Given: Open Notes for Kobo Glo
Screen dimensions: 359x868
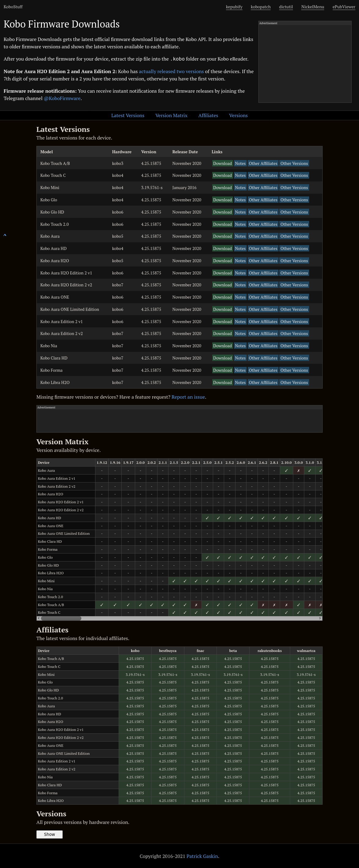Looking at the screenshot, I should (240, 200).
